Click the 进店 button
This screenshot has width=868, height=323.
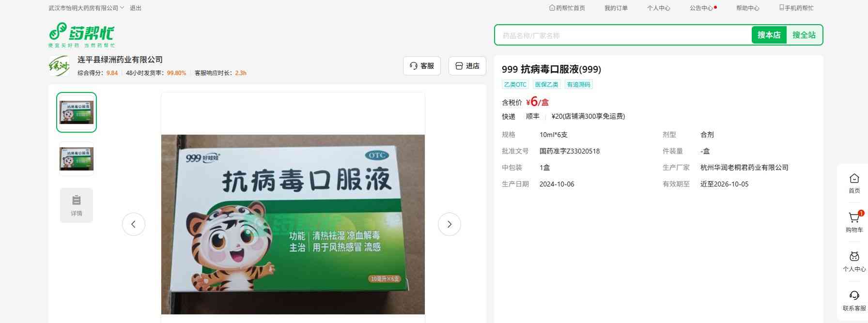click(x=467, y=66)
